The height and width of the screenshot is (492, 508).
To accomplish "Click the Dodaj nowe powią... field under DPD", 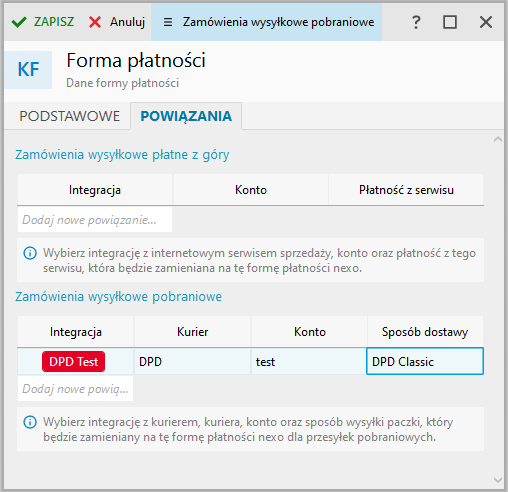I will click(x=75, y=389).
